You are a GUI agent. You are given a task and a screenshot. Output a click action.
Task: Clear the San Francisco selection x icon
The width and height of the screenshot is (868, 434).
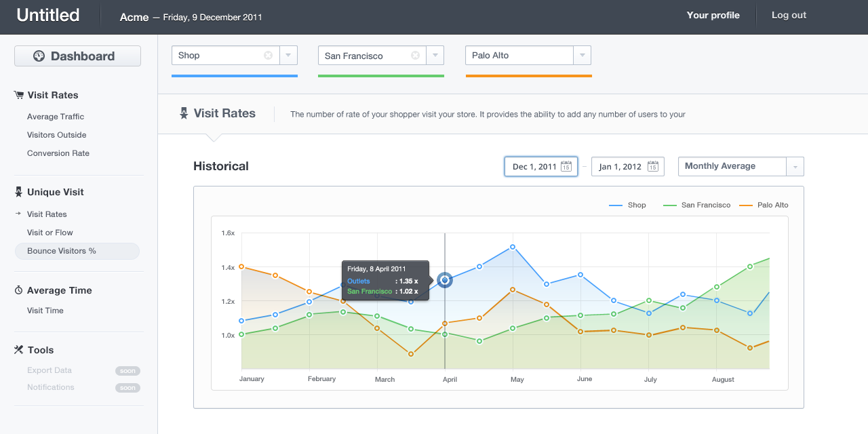point(415,56)
